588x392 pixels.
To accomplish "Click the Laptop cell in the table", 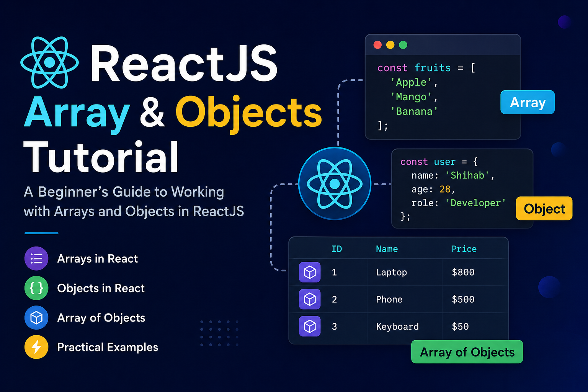I will [391, 272].
